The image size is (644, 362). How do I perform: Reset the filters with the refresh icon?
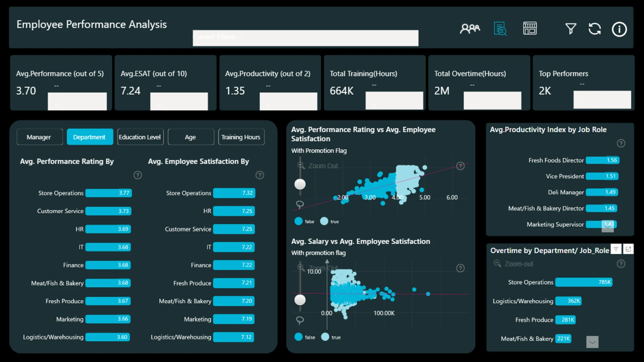pyautogui.click(x=595, y=29)
